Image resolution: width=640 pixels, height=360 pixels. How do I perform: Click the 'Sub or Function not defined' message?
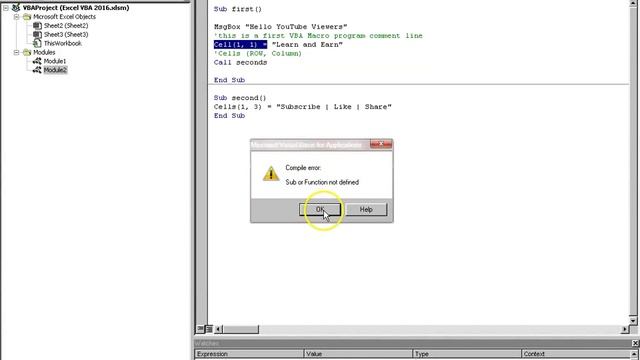(322, 182)
